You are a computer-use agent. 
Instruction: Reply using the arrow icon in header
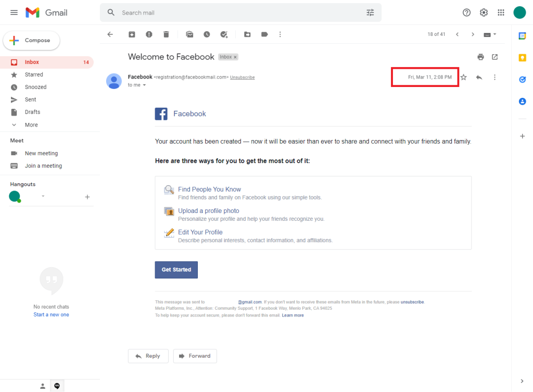479,77
